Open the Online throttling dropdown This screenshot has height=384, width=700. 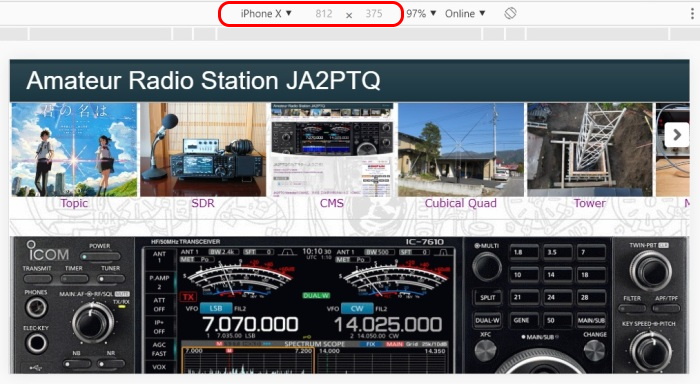[x=465, y=14]
